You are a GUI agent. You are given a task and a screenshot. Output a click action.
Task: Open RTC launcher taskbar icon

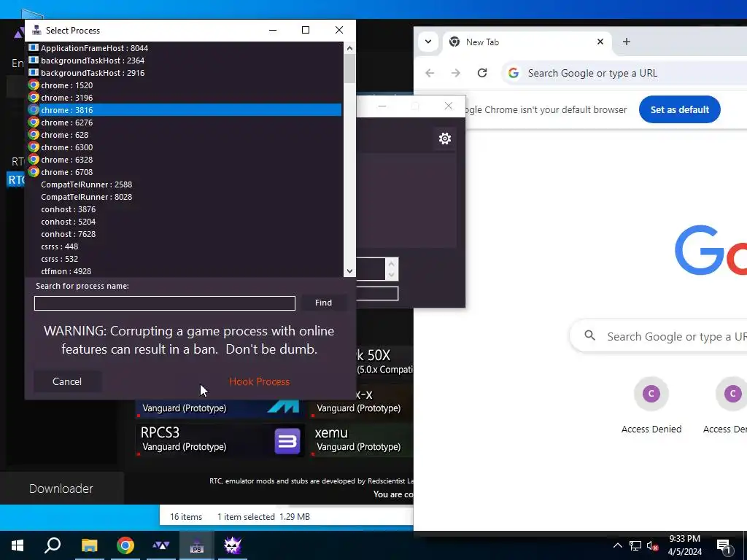click(161, 545)
